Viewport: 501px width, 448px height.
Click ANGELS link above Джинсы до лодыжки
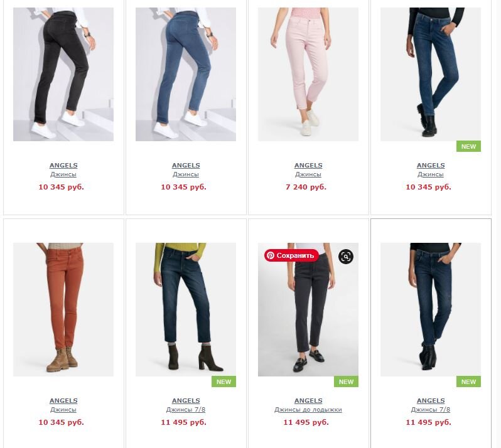308,400
